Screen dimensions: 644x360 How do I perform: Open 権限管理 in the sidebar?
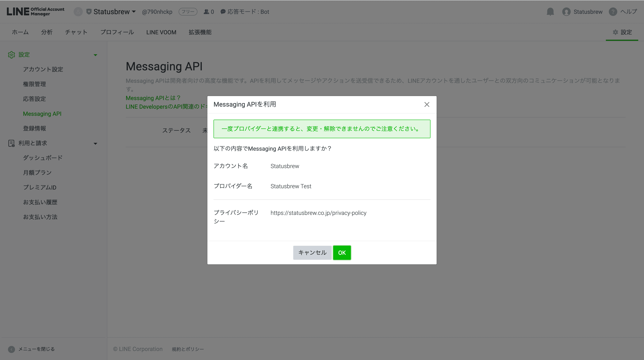click(34, 84)
